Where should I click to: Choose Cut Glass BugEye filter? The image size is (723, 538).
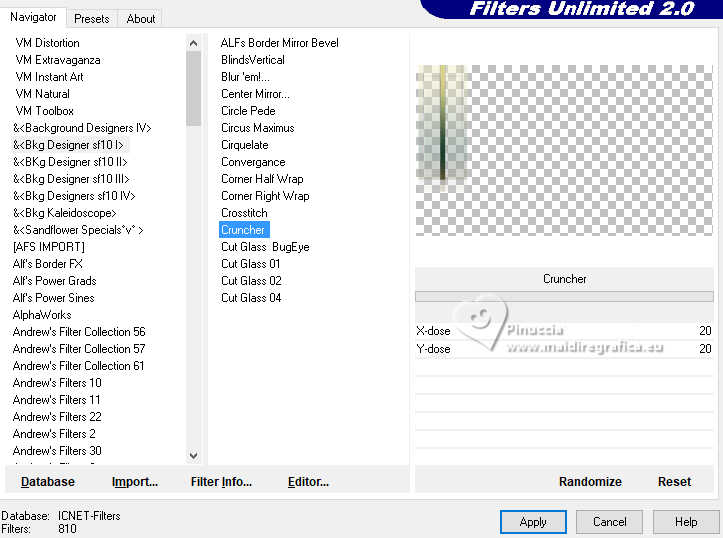tap(265, 247)
